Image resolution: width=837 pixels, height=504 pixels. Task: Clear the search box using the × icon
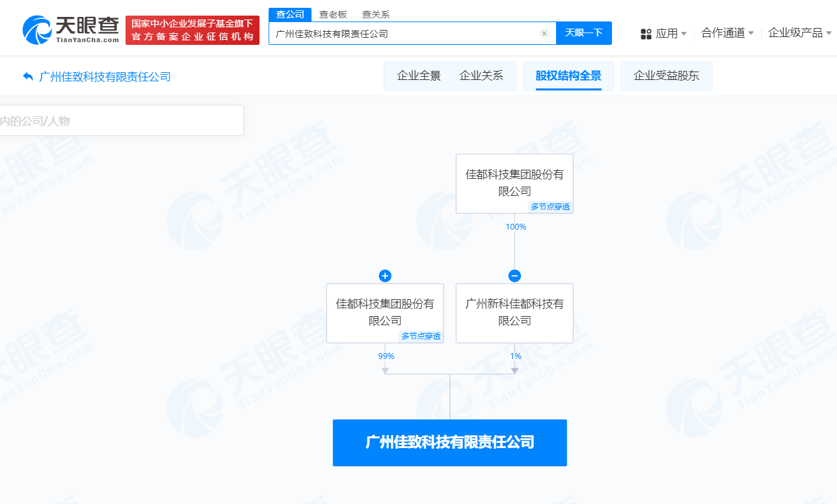pos(544,33)
